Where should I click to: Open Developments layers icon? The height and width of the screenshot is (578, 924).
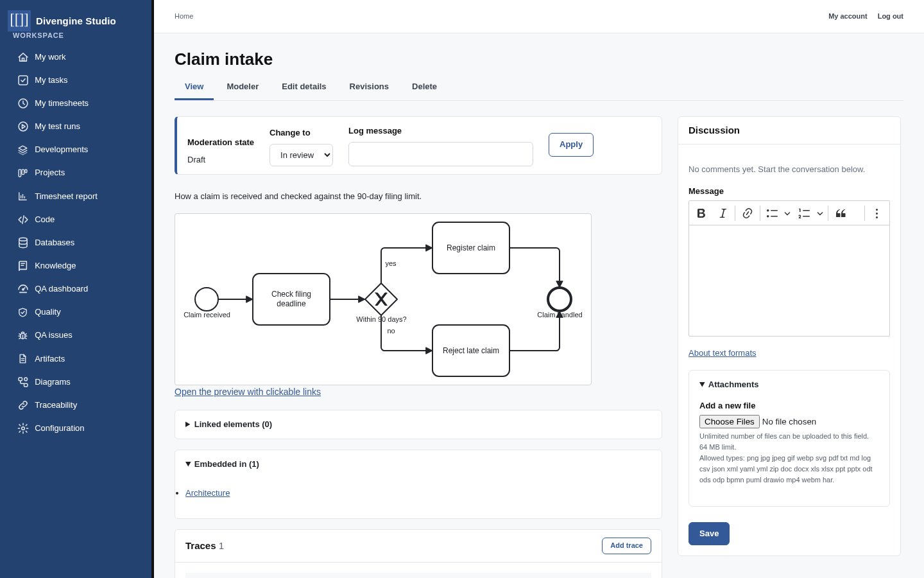(23, 150)
